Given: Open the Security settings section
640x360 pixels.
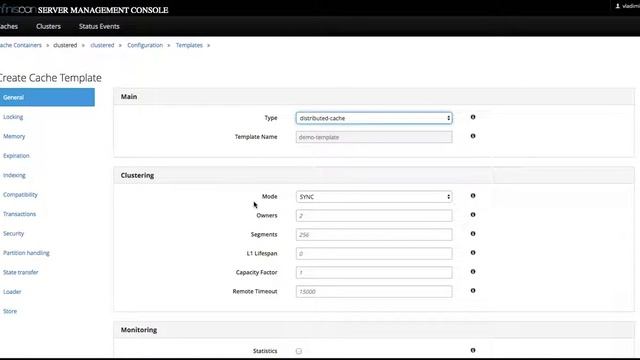Looking at the screenshot, I should coord(13,233).
